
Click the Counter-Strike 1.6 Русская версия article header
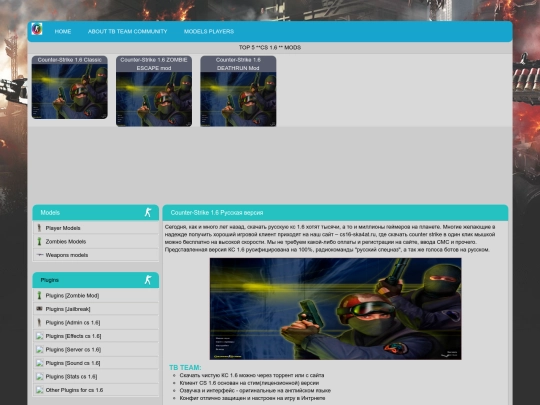coord(335,212)
